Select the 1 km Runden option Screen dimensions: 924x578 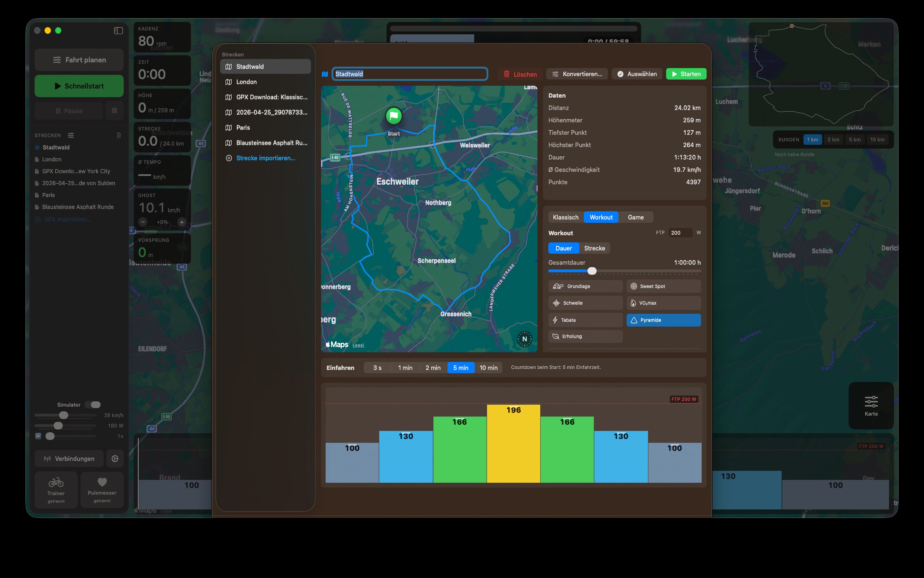pyautogui.click(x=812, y=140)
